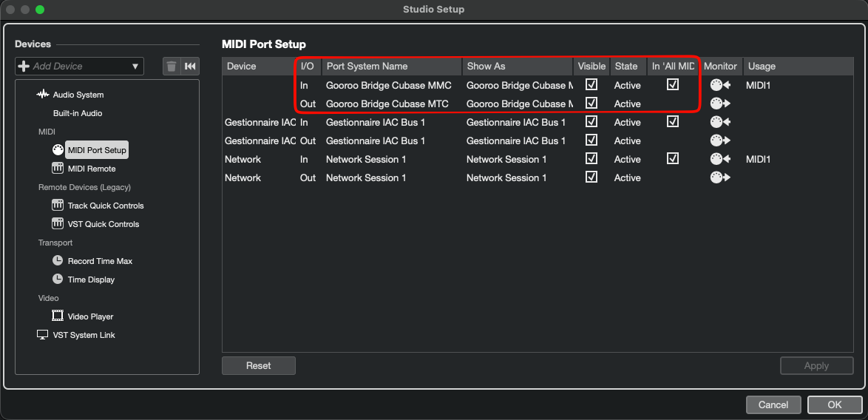
Task: Click the Track Quick Controls icon
Action: point(58,206)
